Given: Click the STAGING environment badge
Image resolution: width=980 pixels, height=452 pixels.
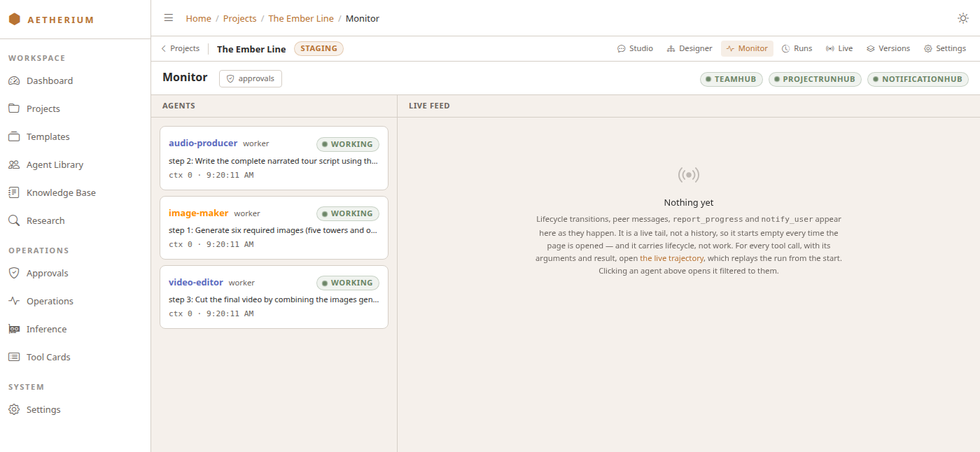Looking at the screenshot, I should [x=319, y=49].
